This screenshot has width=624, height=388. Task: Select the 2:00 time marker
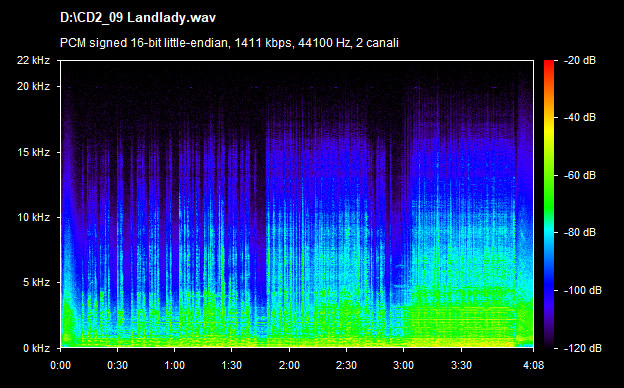289,365
